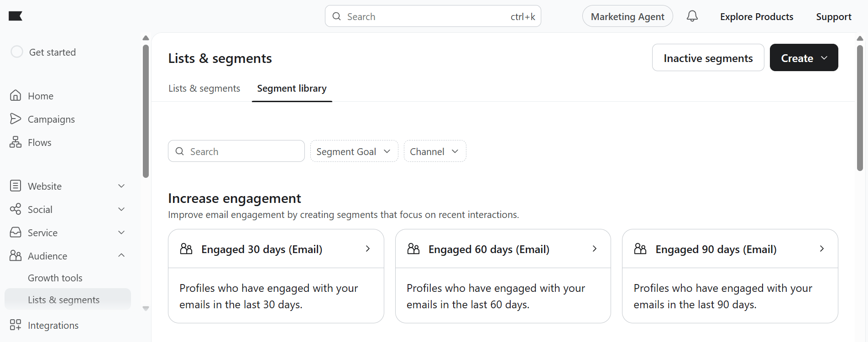This screenshot has width=868, height=342.
Task: Click the main page scrollbar thumb
Action: coord(860,108)
